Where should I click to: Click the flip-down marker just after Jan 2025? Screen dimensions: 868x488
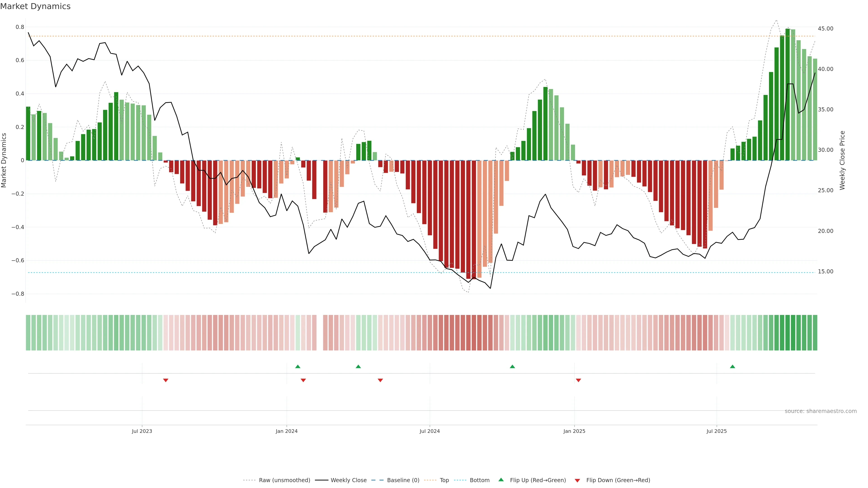[x=578, y=380]
